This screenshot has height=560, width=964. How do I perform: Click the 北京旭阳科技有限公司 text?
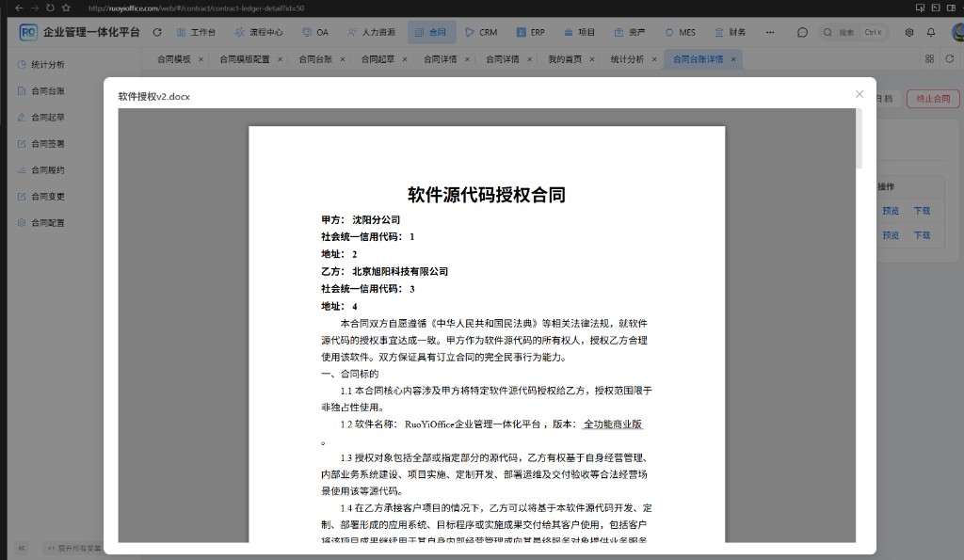point(400,272)
